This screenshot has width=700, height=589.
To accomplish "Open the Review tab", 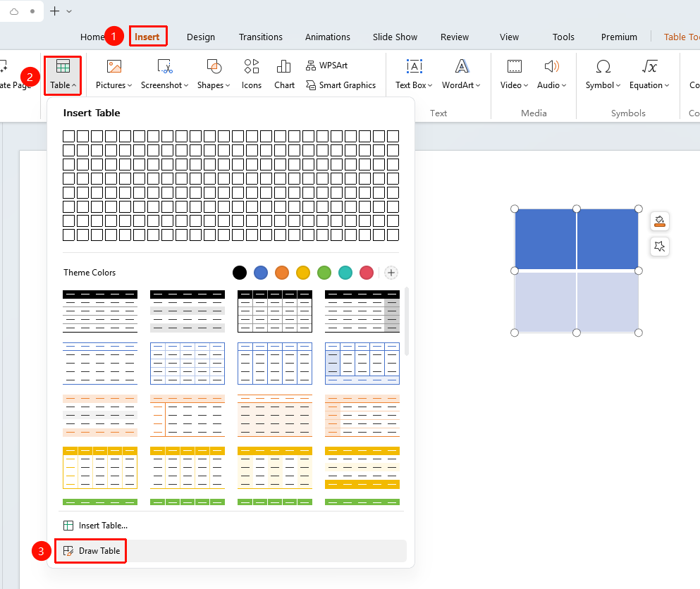I will point(455,37).
